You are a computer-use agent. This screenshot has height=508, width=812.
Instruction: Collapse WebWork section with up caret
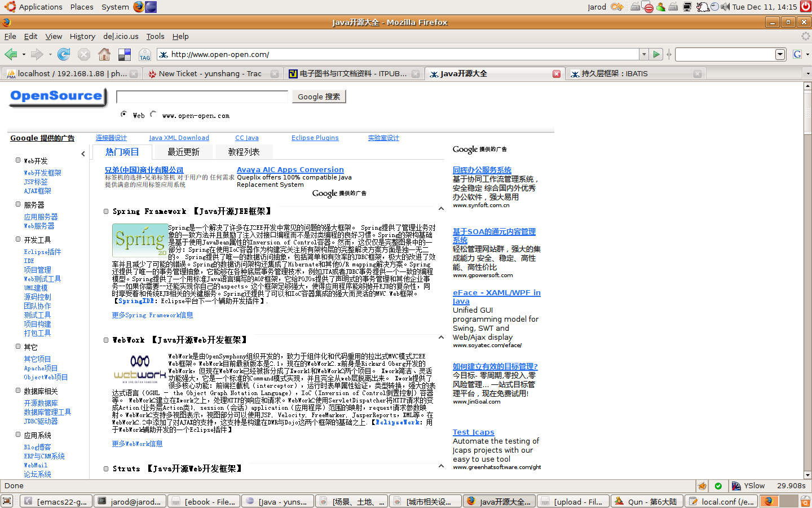click(x=441, y=337)
